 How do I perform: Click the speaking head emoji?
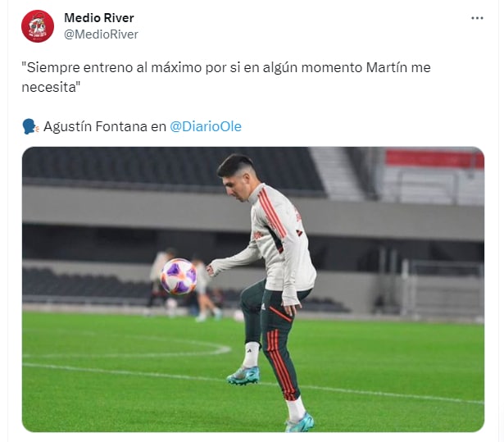[30, 126]
